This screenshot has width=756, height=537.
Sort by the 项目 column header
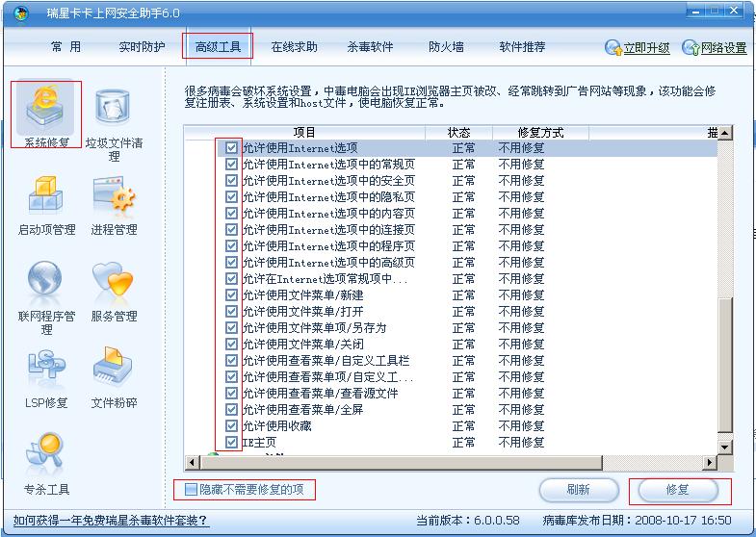click(304, 133)
